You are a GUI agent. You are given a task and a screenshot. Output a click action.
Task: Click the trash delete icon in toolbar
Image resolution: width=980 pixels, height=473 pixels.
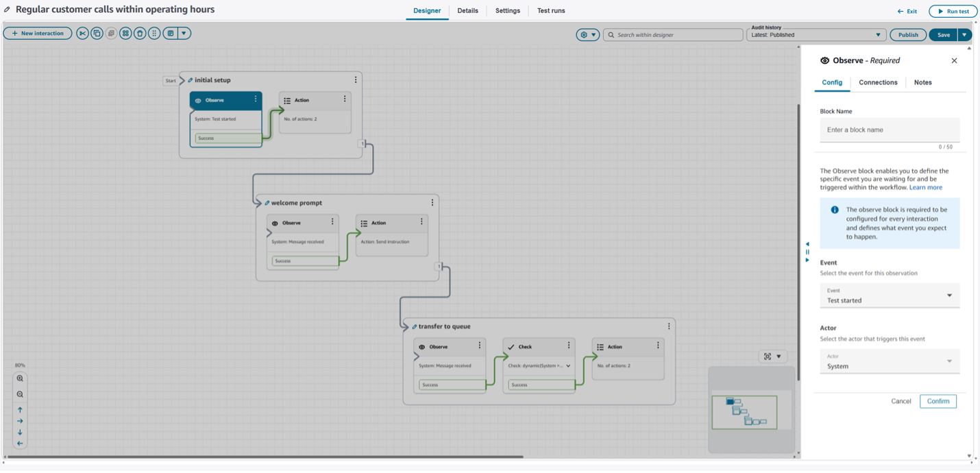pyautogui.click(x=140, y=34)
